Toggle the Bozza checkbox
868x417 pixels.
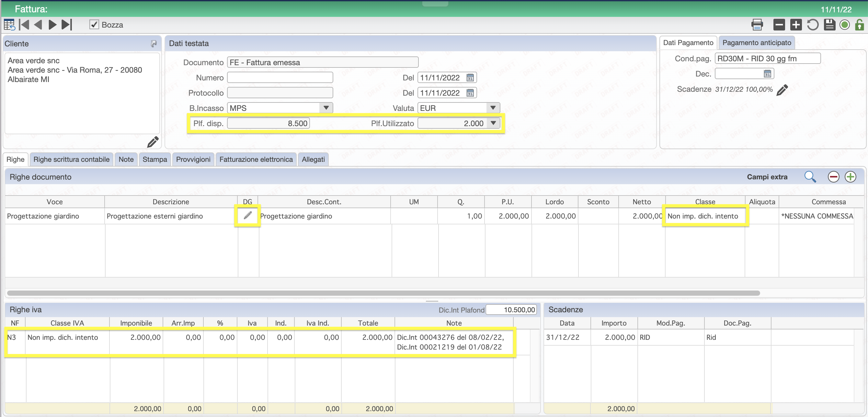tap(94, 25)
